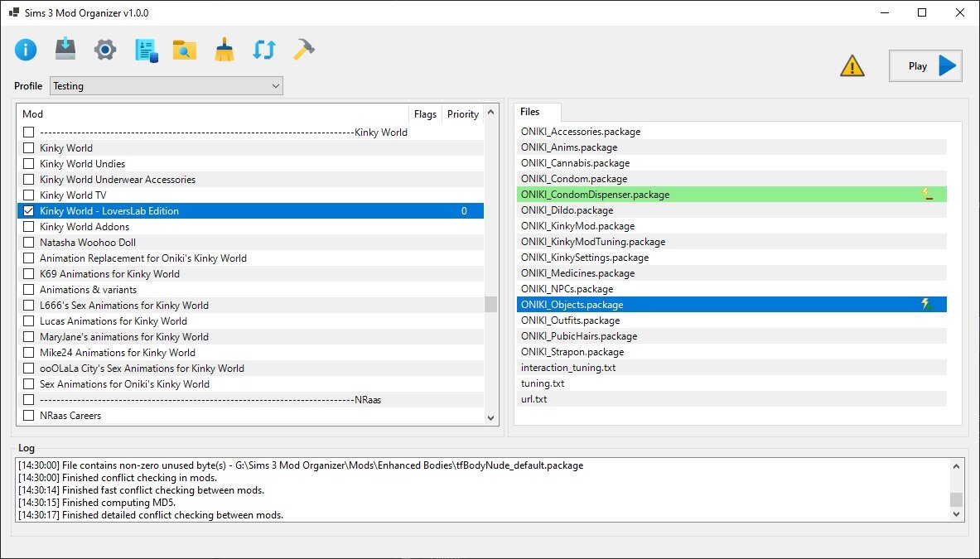Enable Natasha Woohoo Doll checkbox
This screenshot has width=980, height=559.
[x=29, y=243]
